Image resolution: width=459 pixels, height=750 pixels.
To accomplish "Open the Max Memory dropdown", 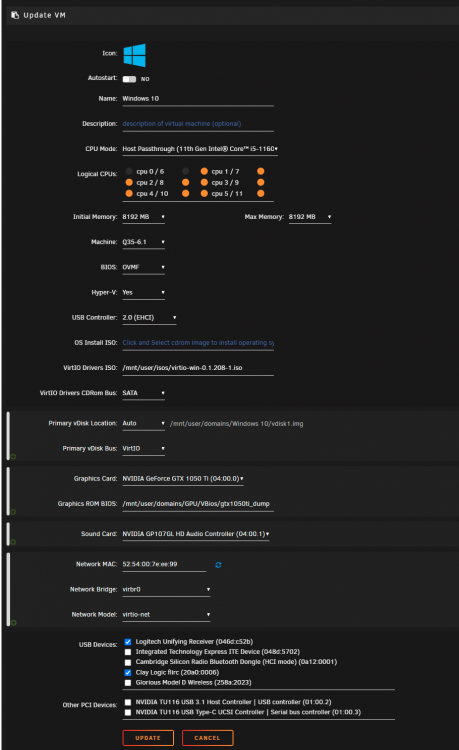I will pos(310,217).
